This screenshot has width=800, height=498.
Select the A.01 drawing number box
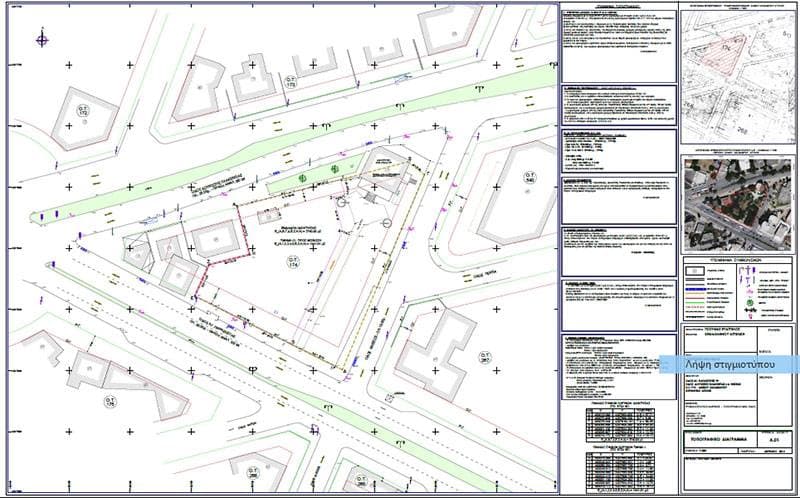(x=776, y=439)
